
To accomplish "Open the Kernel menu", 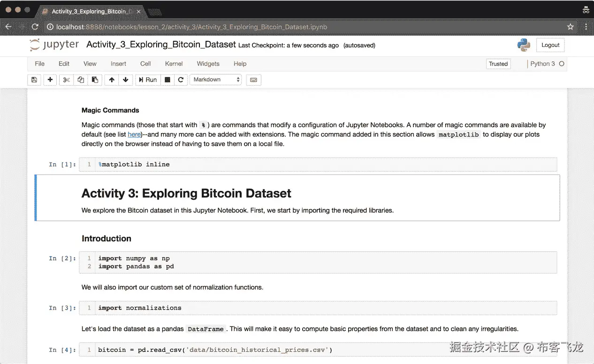I will (174, 64).
